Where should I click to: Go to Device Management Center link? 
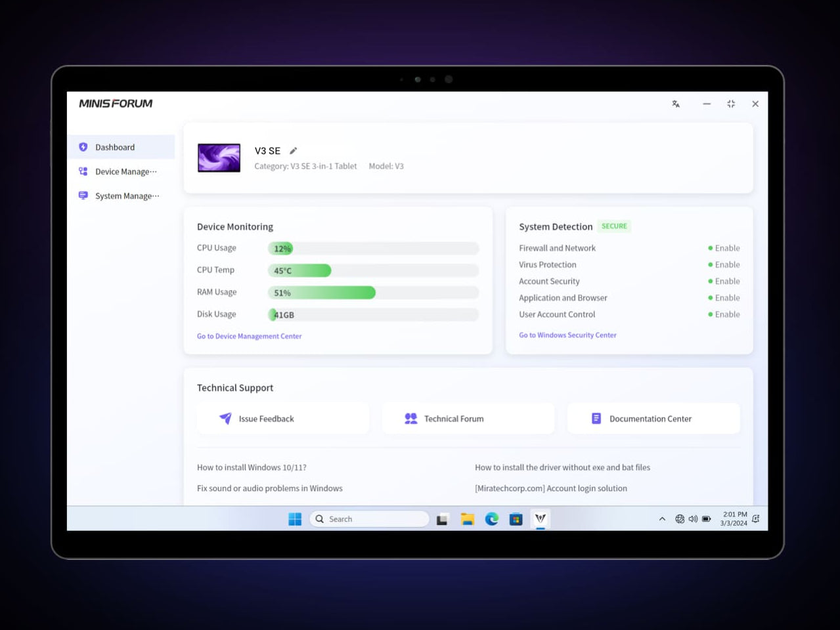click(x=249, y=336)
